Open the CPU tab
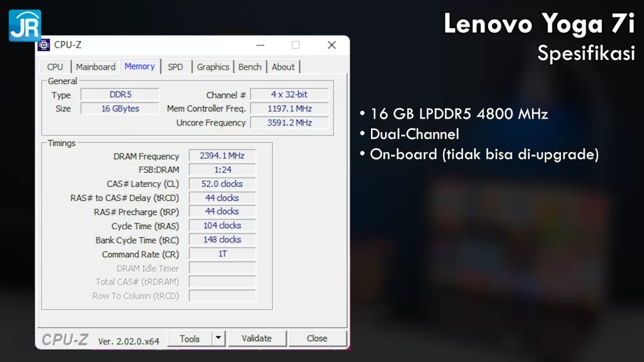The height and width of the screenshot is (362, 644). point(55,67)
